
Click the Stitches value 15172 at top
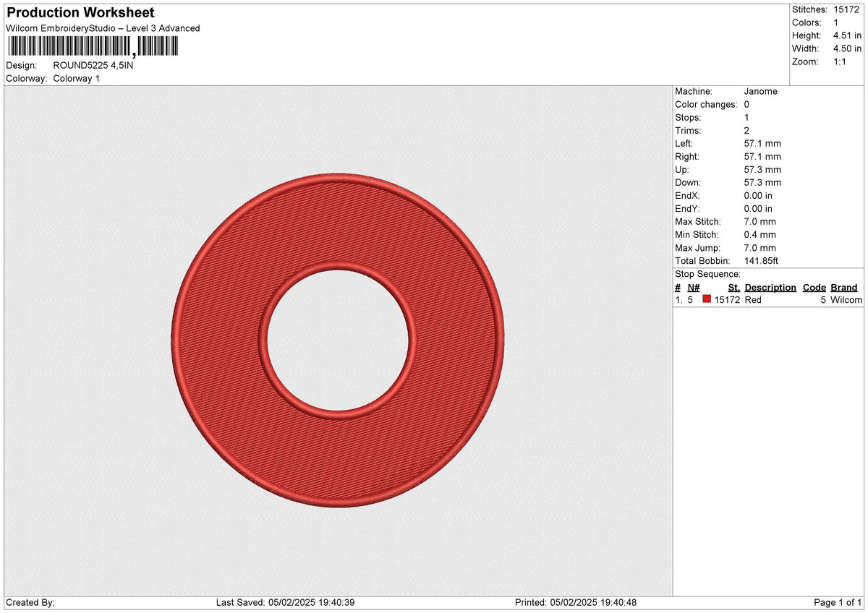(846, 9)
